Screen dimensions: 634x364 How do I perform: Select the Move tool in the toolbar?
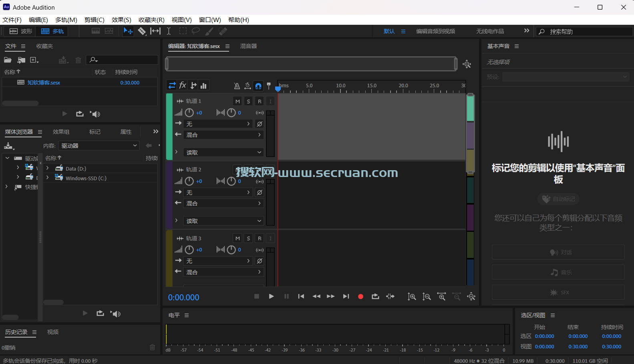[x=128, y=31]
